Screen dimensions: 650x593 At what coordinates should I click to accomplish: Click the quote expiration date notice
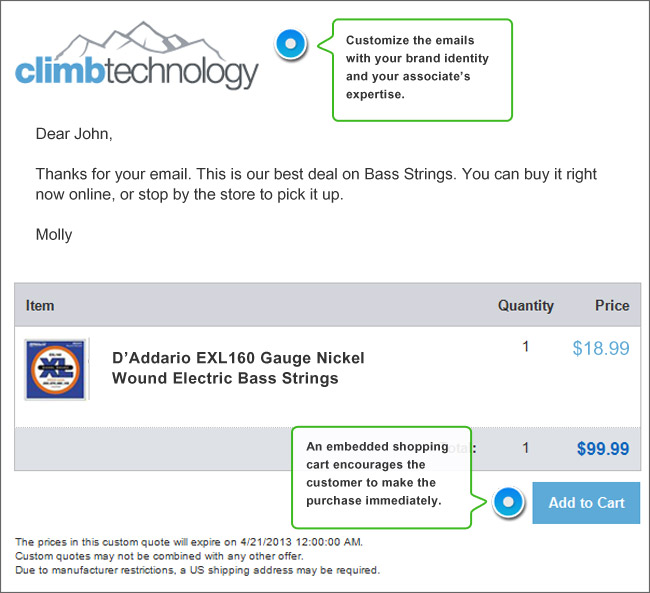(x=189, y=542)
